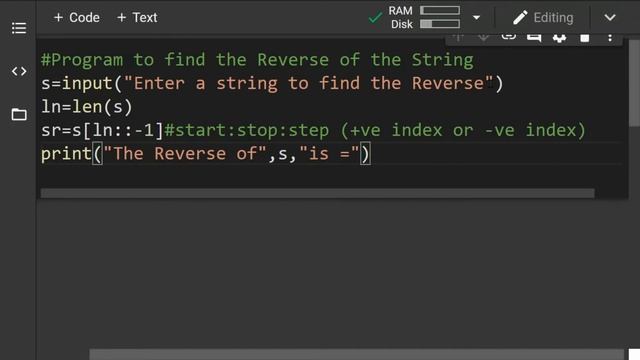
Task: Click the cell's horizontal scrollbar
Action: click(318, 193)
